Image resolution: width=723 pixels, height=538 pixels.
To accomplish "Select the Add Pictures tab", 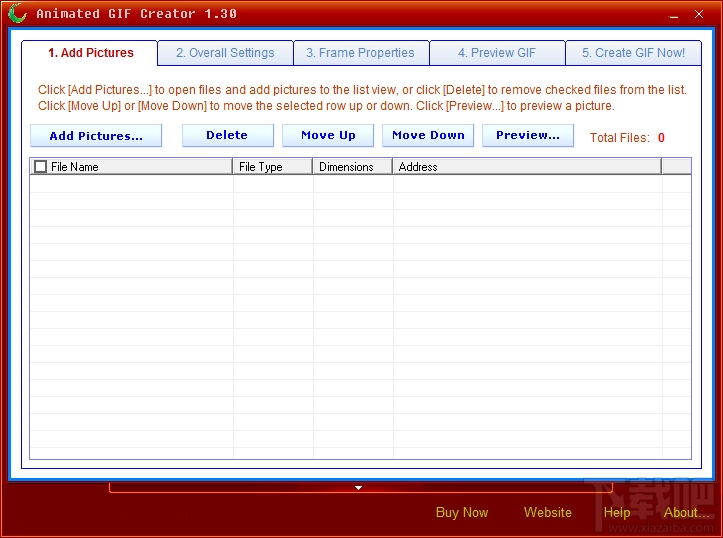I will (91, 53).
